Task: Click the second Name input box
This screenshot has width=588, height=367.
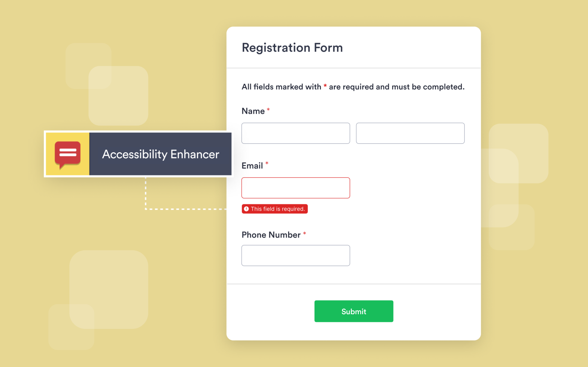Action: coord(410,133)
